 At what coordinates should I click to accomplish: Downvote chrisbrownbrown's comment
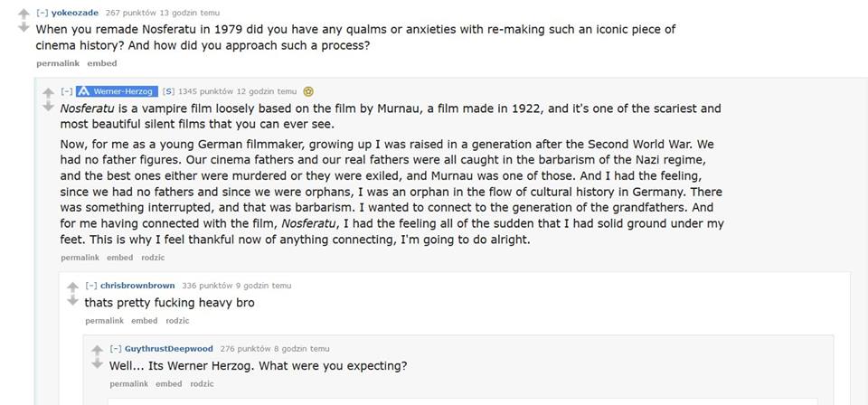tap(73, 300)
